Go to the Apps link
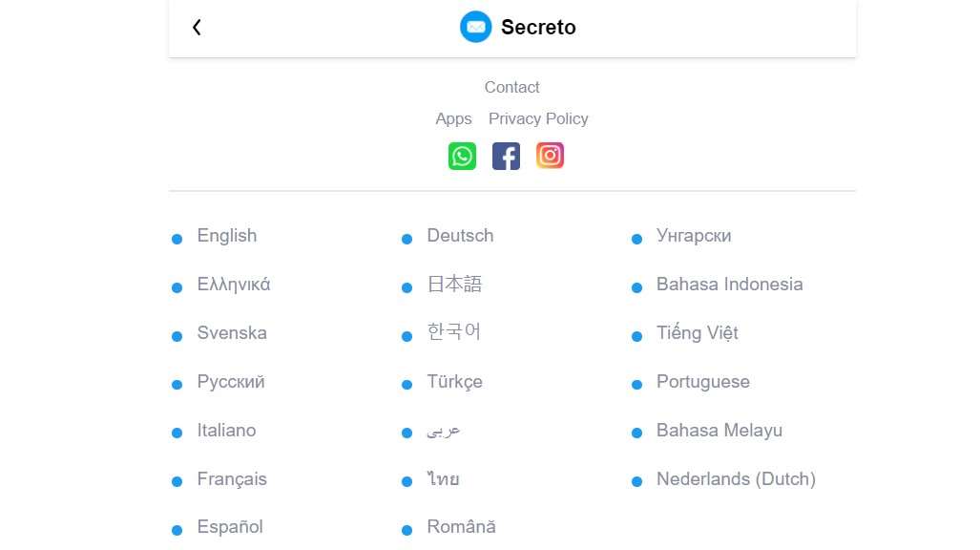Screen dimensions: 980x550 pyautogui.click(x=453, y=118)
